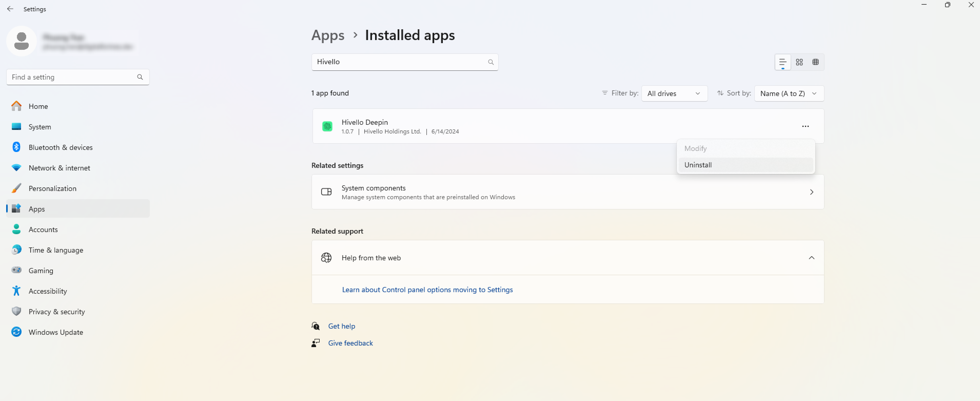980x401 pixels.
Task: Open the Apps section icon in sidebar
Action: (16, 209)
